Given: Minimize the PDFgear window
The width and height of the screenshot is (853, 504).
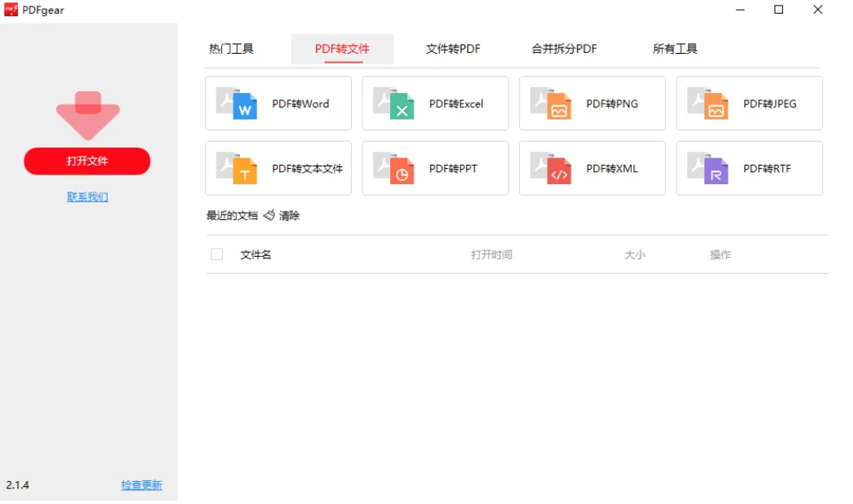Looking at the screenshot, I should (740, 10).
